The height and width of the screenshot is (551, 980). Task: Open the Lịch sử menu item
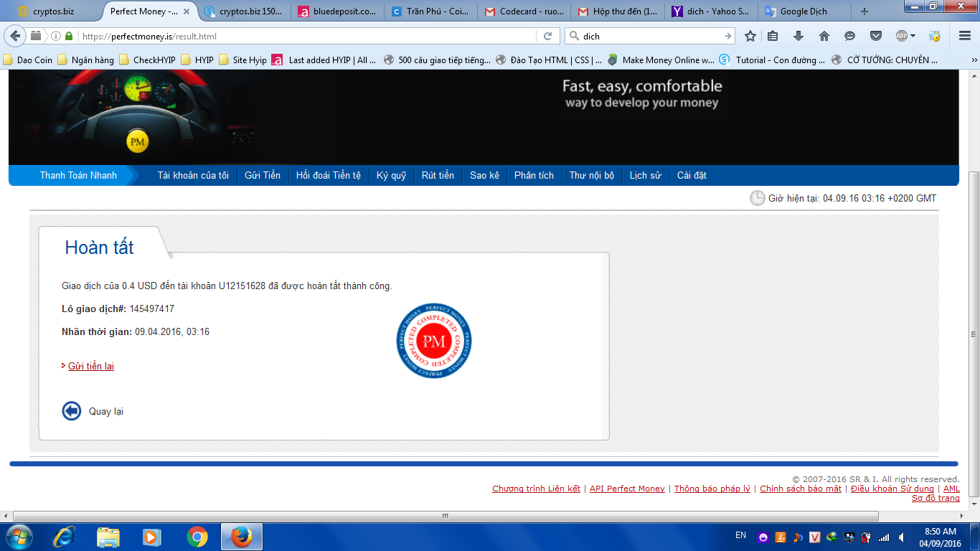pyautogui.click(x=646, y=175)
